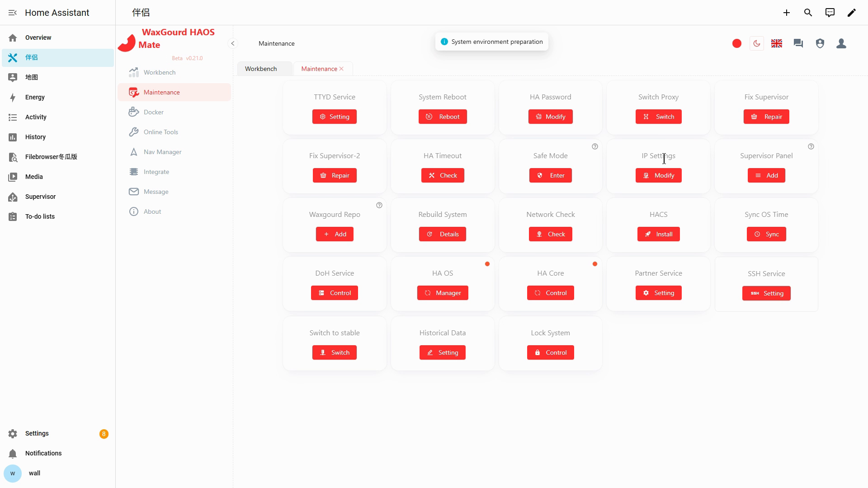This screenshot has width=868, height=488.
Task: Click Waxgourd Repo Add button
Action: click(x=335, y=234)
